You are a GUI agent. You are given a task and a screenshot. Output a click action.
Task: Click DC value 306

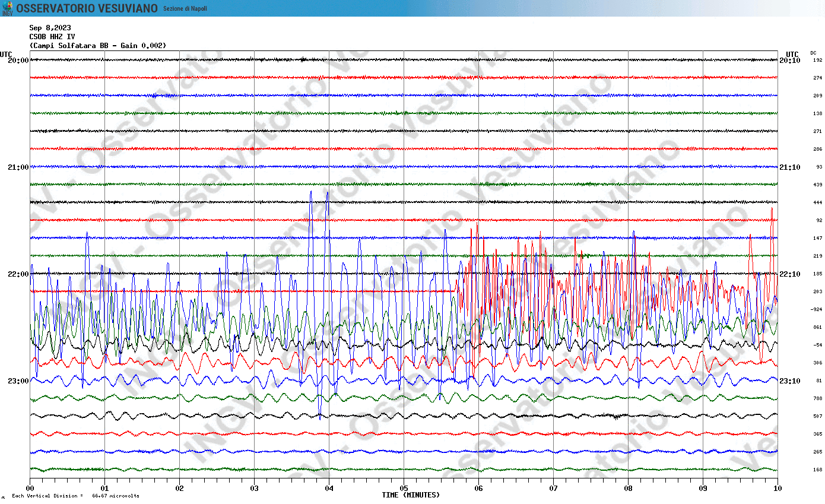(818, 363)
